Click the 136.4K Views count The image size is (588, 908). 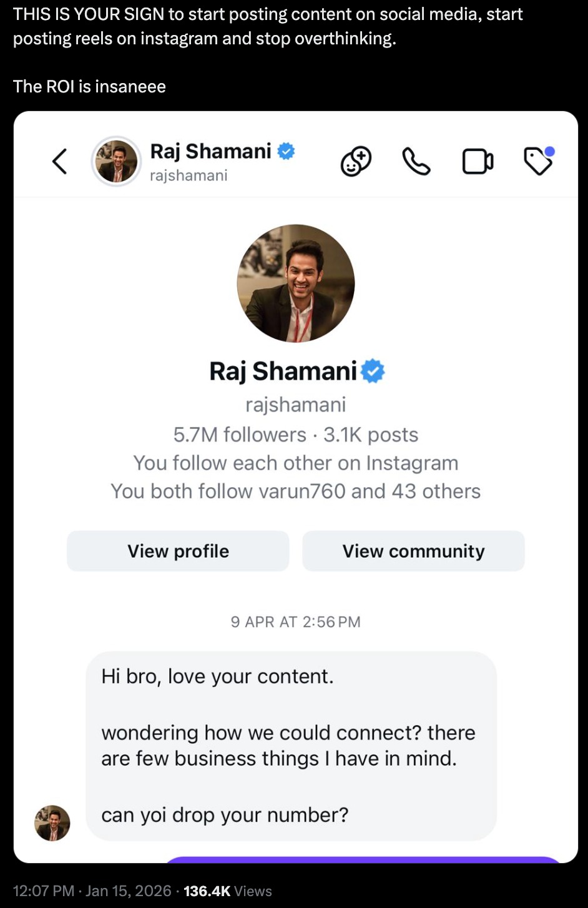point(227,891)
